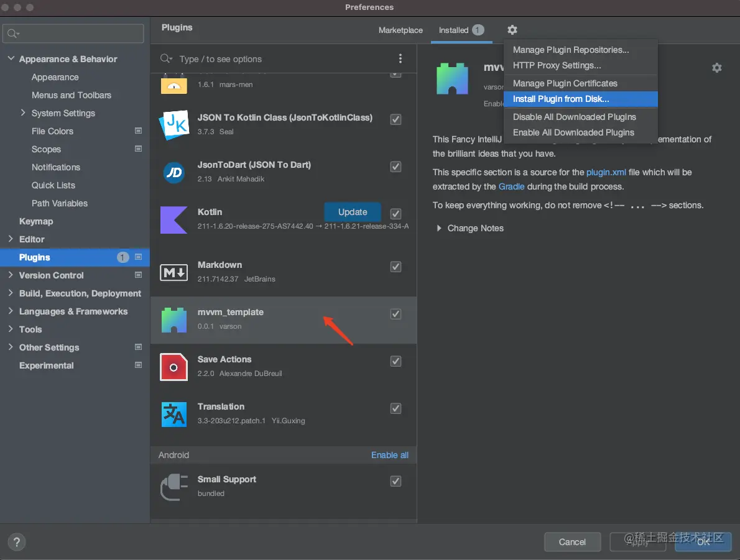Expand the Editor settings node

point(11,239)
